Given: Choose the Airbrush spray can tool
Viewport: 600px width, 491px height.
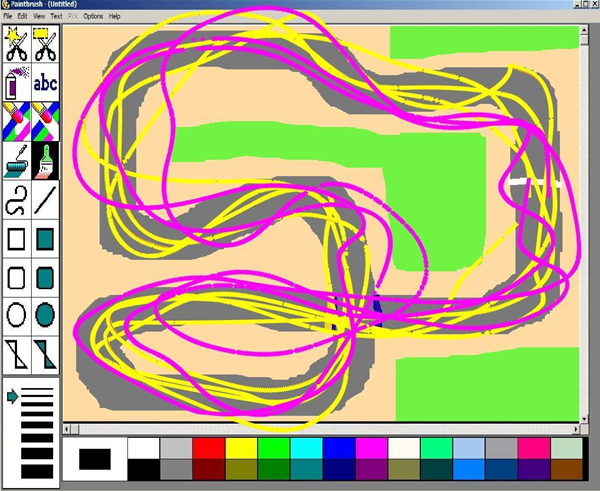Looking at the screenshot, I should click(x=15, y=84).
